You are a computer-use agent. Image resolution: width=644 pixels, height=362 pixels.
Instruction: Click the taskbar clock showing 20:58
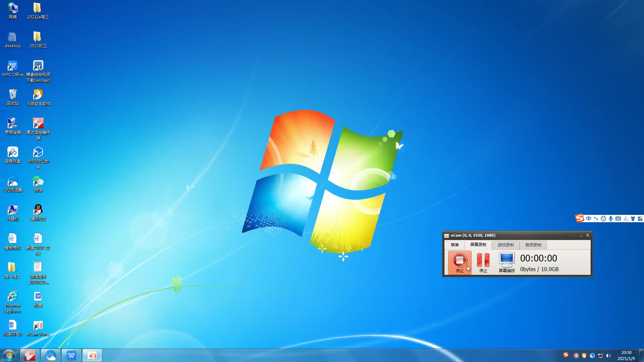click(x=626, y=355)
